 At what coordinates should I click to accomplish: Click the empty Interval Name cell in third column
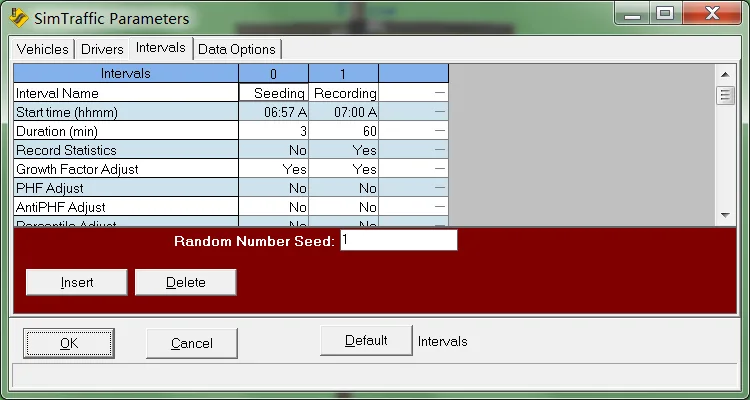point(413,92)
